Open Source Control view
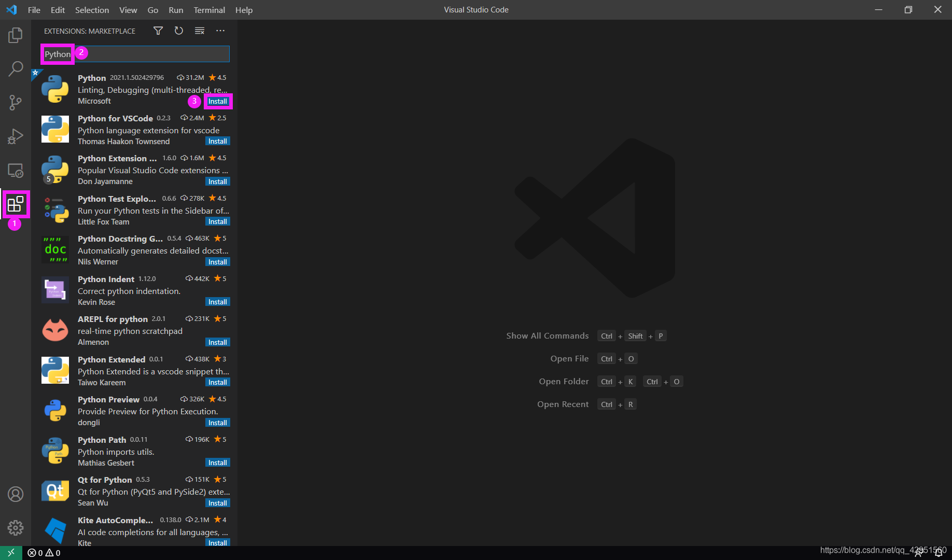 (x=16, y=102)
